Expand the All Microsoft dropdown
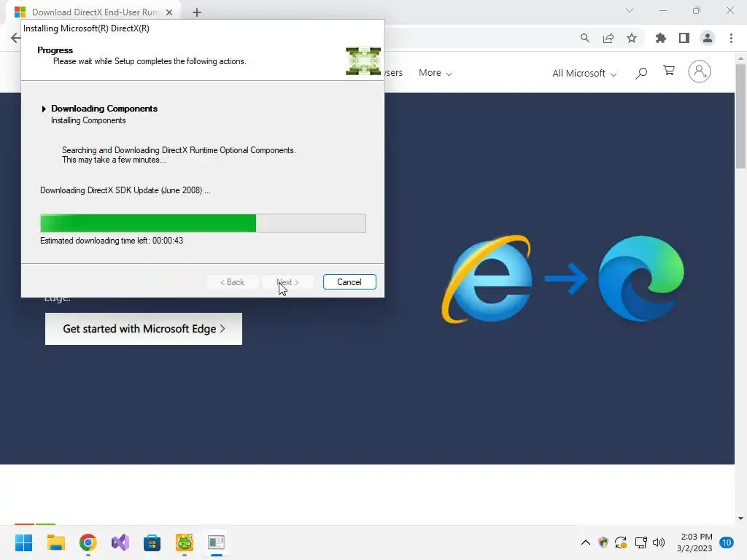 584,74
